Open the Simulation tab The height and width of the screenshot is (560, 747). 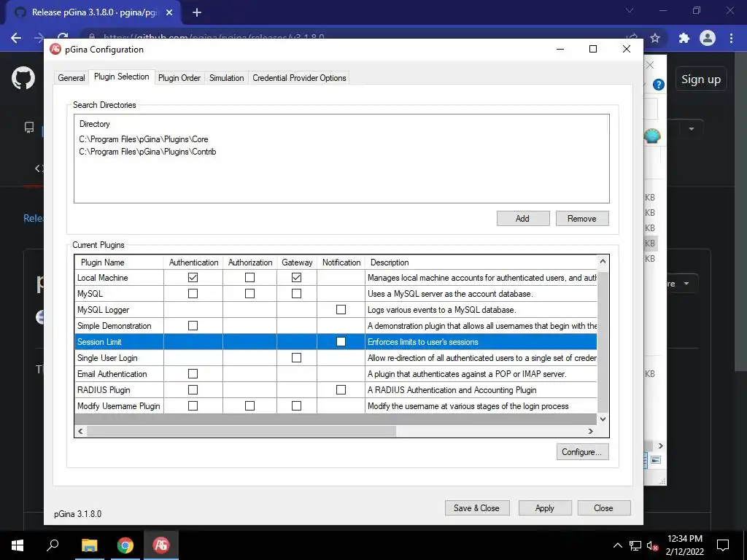(226, 78)
